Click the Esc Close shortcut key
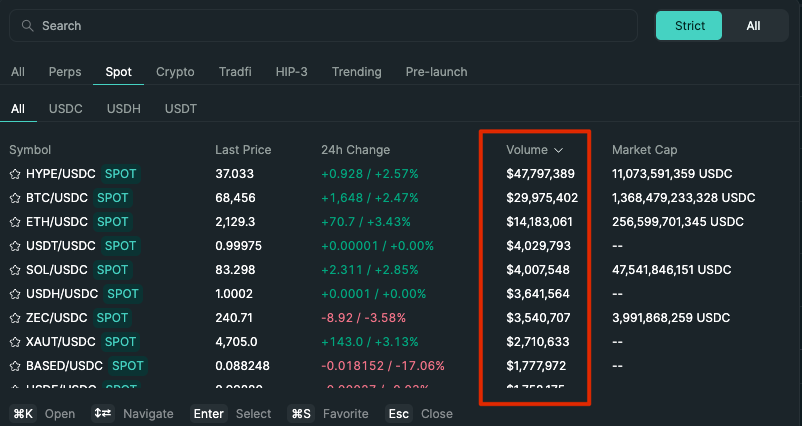Screen dimensions: 802x426 pos(398,413)
